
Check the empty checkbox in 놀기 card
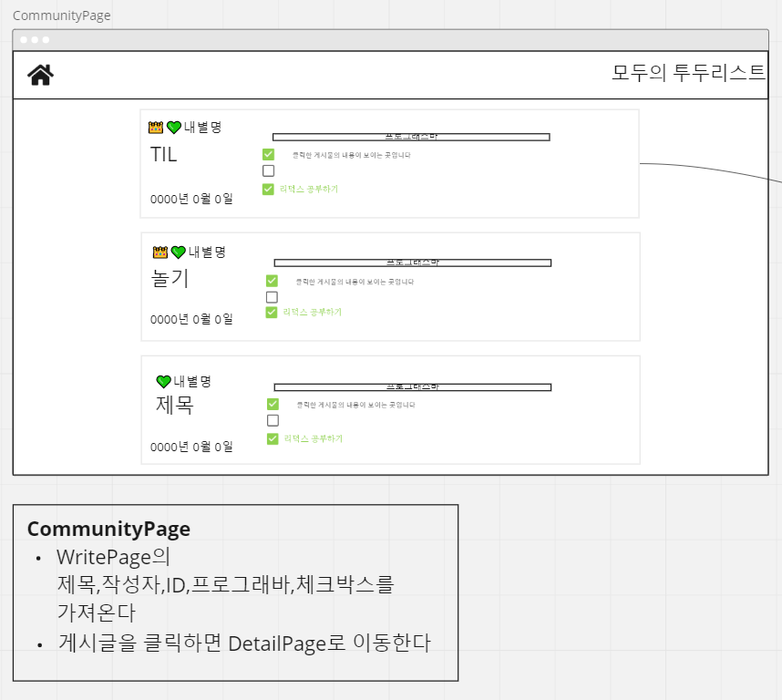(272, 297)
